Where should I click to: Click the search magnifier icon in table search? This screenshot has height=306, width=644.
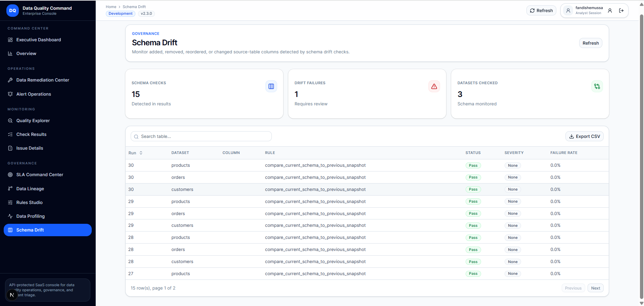pos(136,137)
